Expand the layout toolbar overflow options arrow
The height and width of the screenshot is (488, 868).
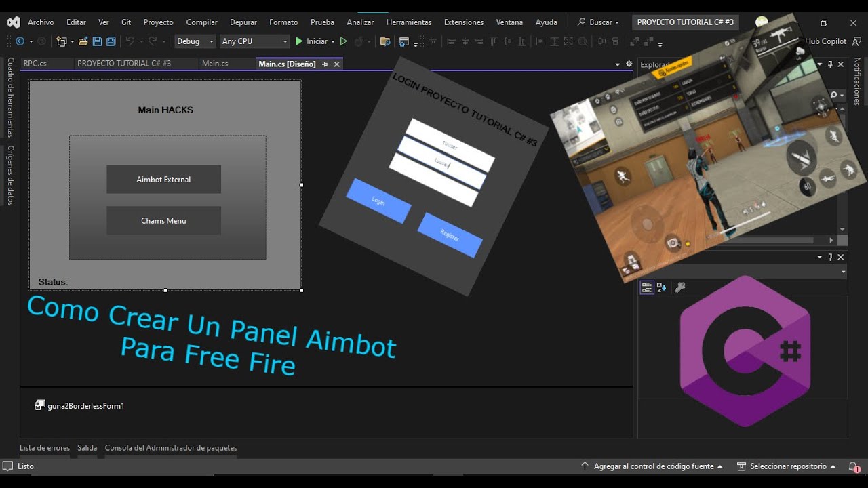pos(660,45)
